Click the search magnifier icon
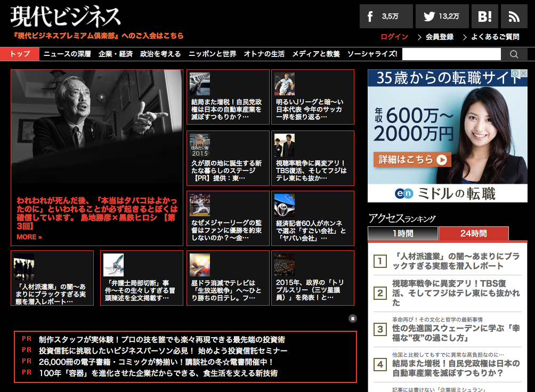Image resolution: width=535 pixels, height=392 pixels. click(x=514, y=54)
